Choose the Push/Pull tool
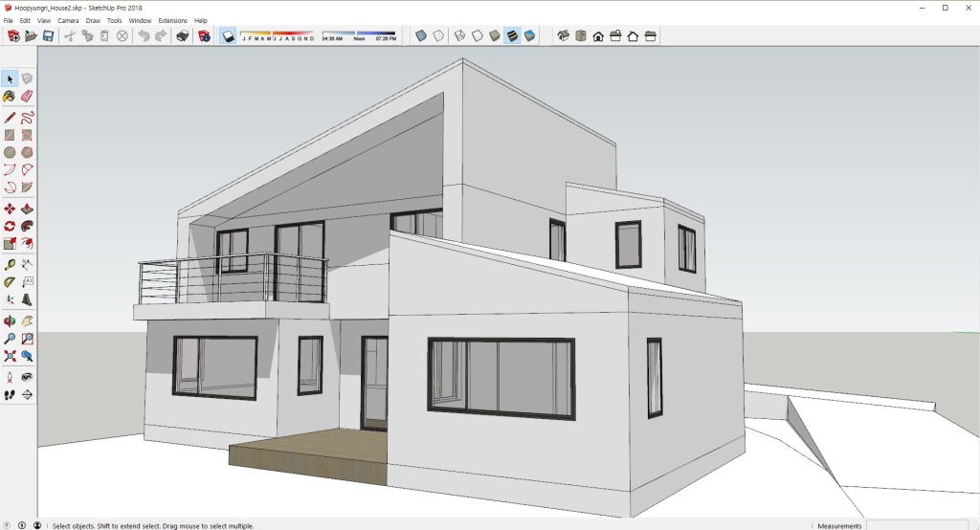Image resolution: width=980 pixels, height=530 pixels. point(27,209)
